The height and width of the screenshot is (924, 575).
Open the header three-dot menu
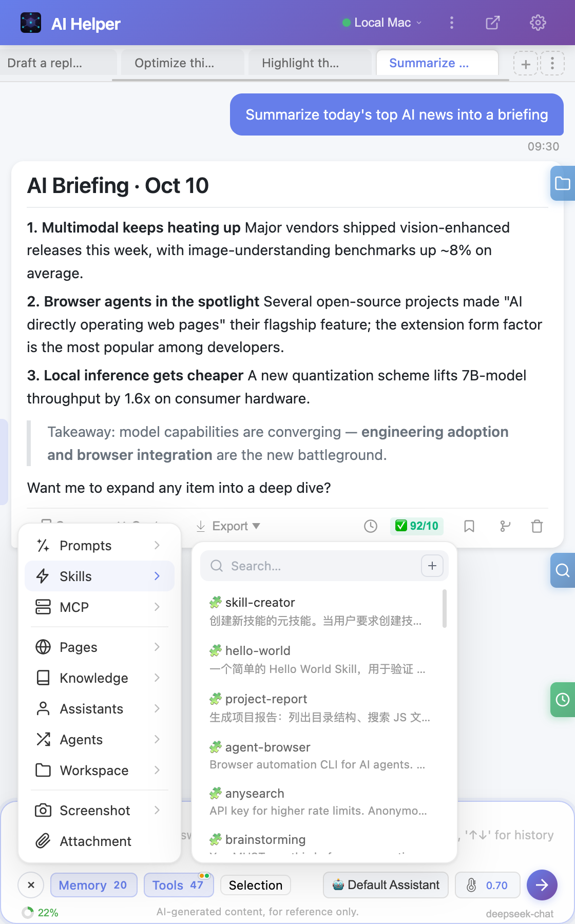point(452,23)
